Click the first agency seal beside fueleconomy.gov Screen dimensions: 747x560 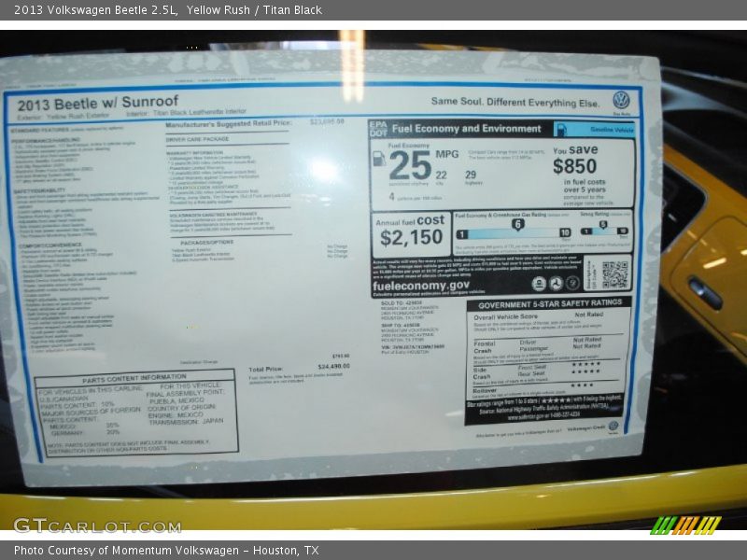539,284
